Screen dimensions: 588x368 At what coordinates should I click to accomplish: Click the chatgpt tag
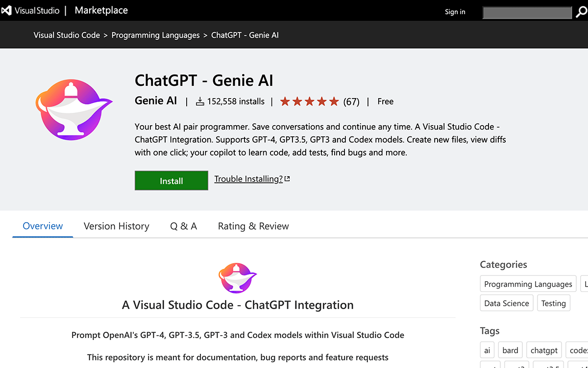coord(544,350)
